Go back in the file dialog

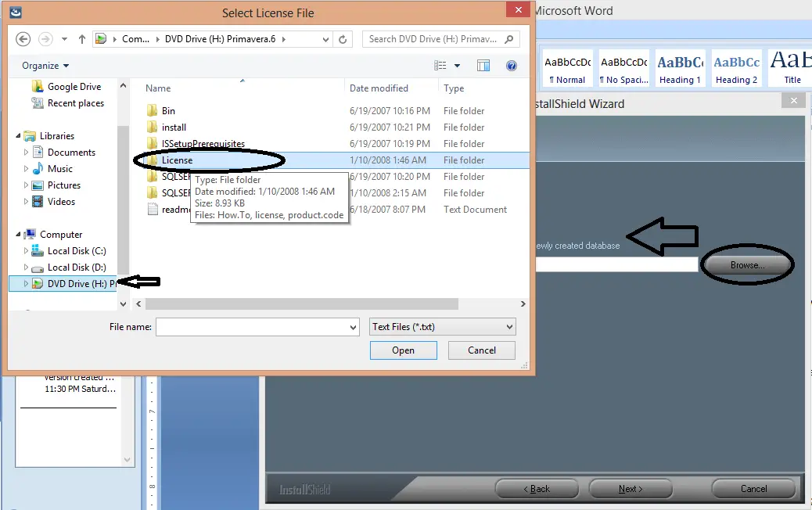[x=23, y=39]
